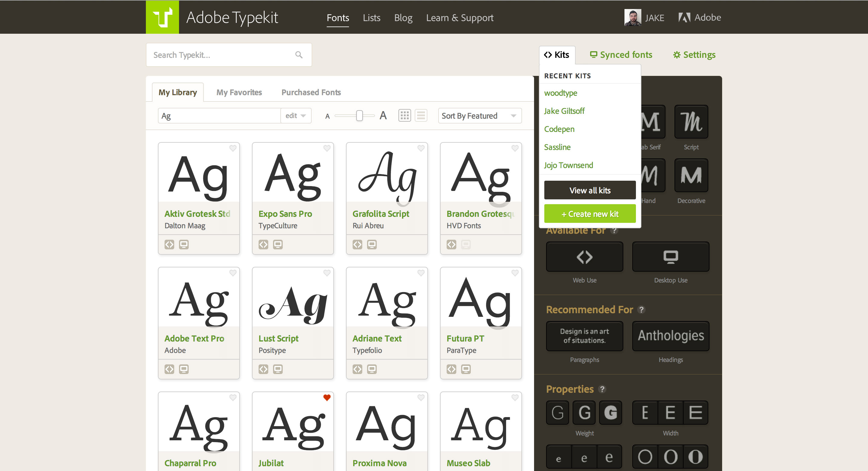Click the Create new kit button

tap(590, 214)
